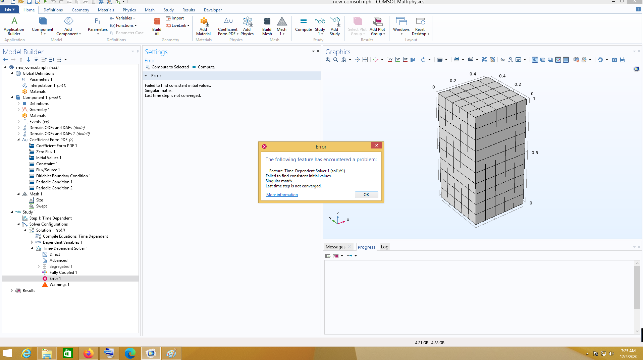Toggle the hide objects eye icon
Image resolution: width=644 pixels, height=362 pixels.
click(502, 60)
